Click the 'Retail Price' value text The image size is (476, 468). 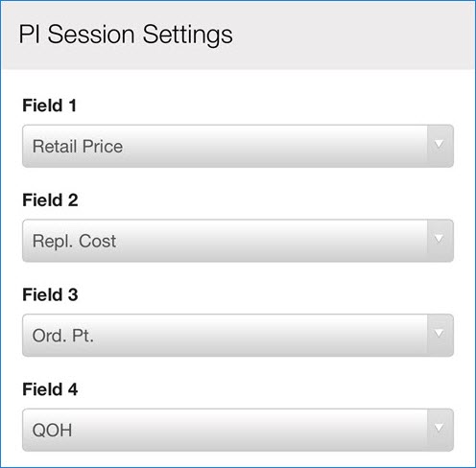point(78,147)
